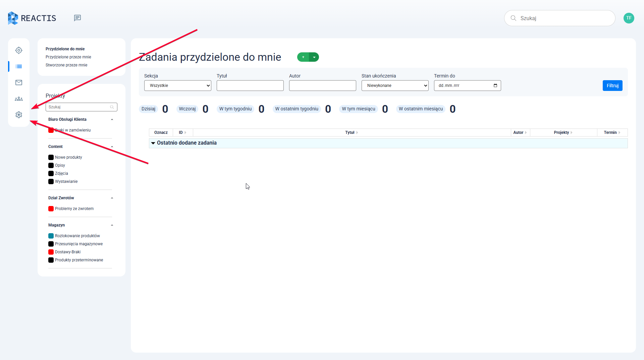Collapse the Ostatnio dodane zadania group
The height and width of the screenshot is (360, 644).
pyautogui.click(x=153, y=143)
